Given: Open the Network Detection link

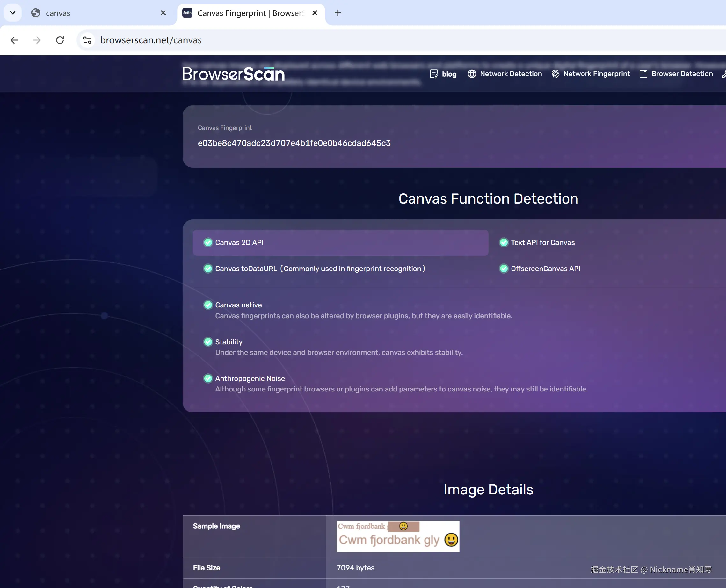Looking at the screenshot, I should pyautogui.click(x=511, y=74).
